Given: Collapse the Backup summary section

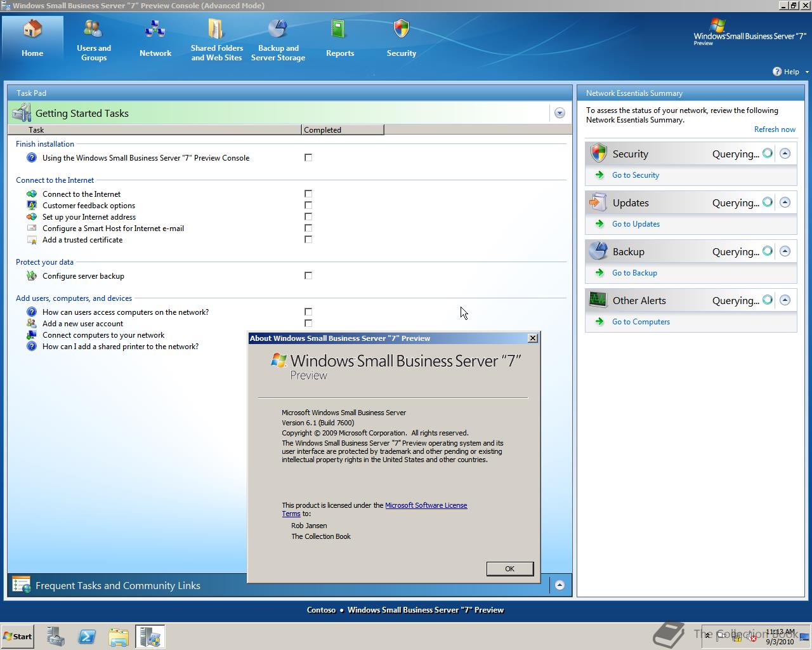Looking at the screenshot, I should pyautogui.click(x=785, y=251).
